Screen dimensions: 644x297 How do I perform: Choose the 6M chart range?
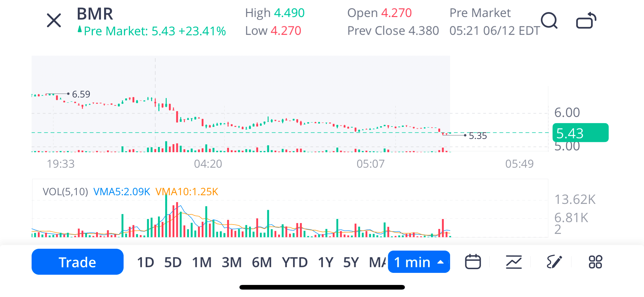click(262, 262)
